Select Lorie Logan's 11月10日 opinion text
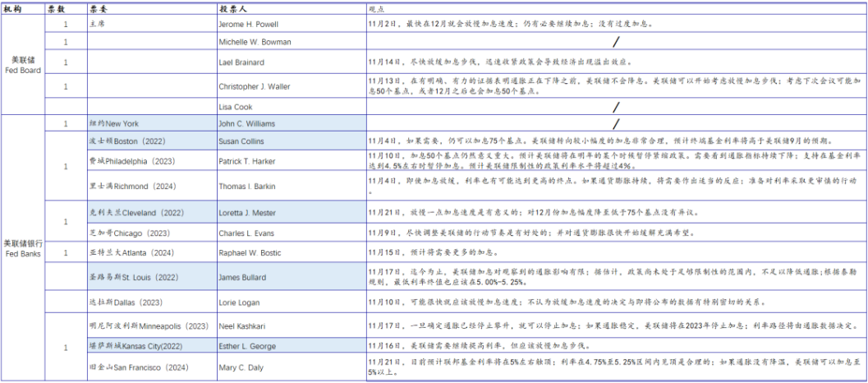This screenshot has height=383, width=868. [x=567, y=302]
